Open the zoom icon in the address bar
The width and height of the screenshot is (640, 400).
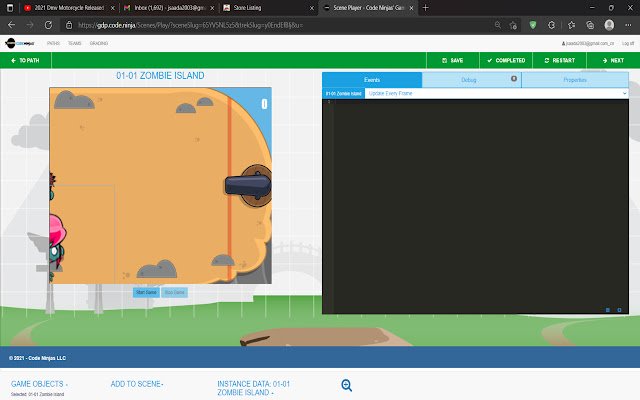click(x=498, y=25)
